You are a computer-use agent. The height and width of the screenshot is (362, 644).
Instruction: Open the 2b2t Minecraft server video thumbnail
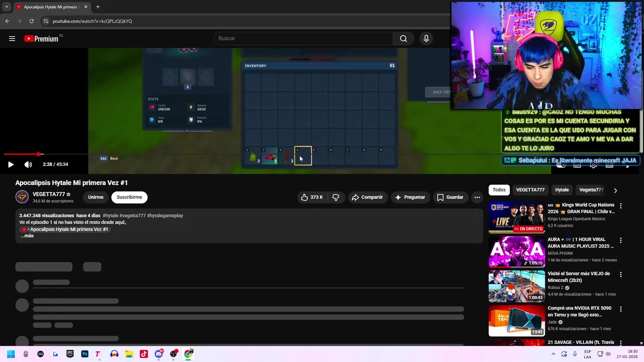tap(517, 286)
